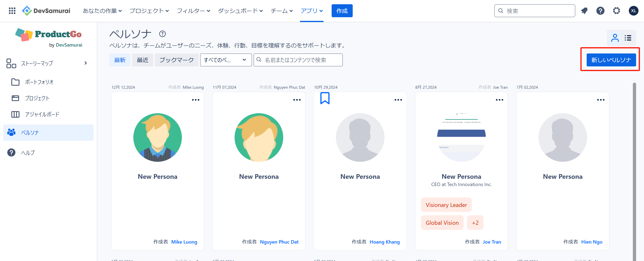Switch to persona card view icon
The image size is (644, 261).
(615, 38)
